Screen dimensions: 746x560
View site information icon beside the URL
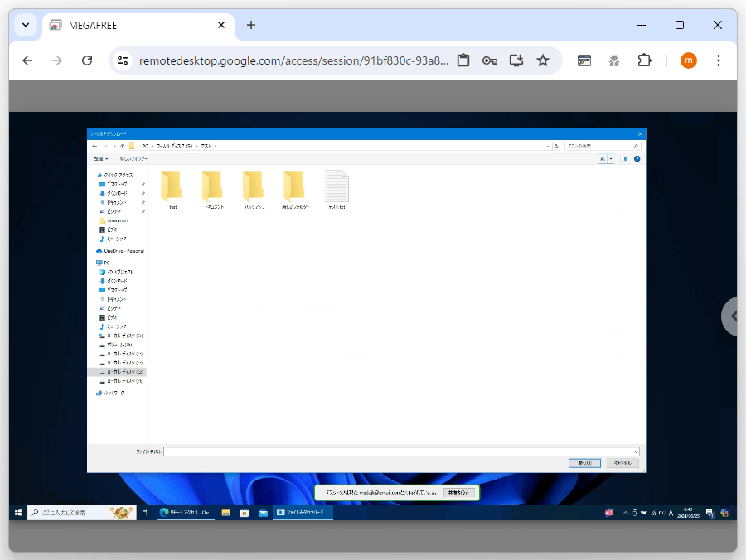click(x=123, y=60)
